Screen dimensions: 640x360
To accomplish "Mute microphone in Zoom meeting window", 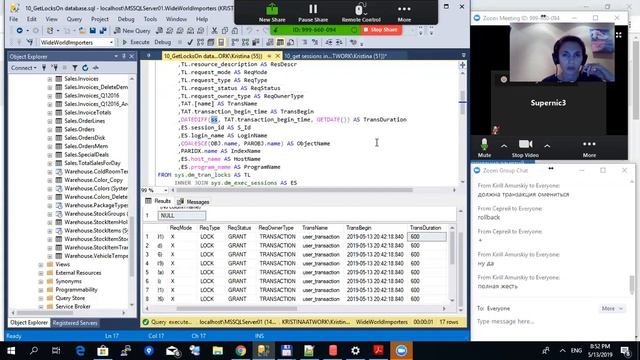I will coord(484,148).
